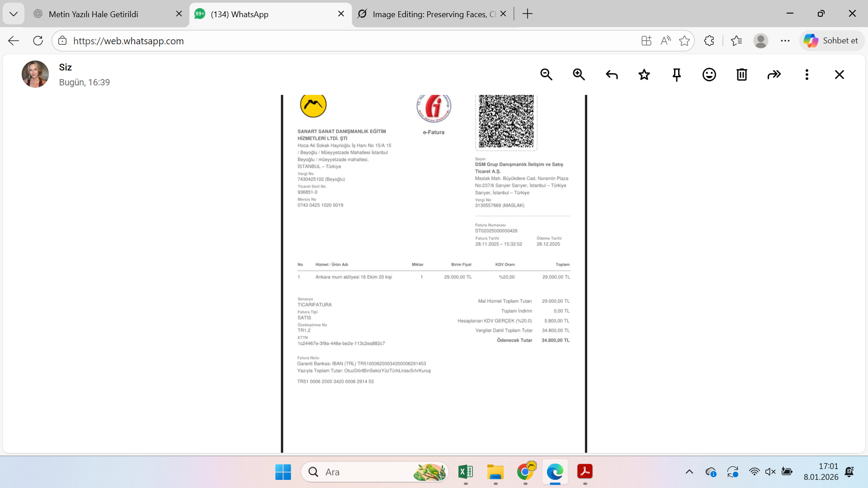
Task: React with an emoji to the image
Action: point(709,75)
